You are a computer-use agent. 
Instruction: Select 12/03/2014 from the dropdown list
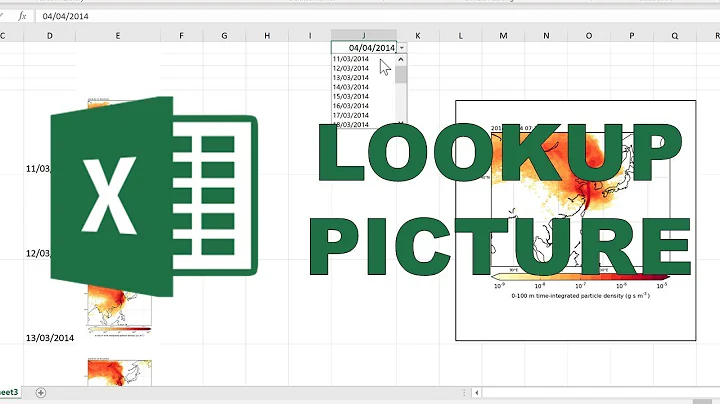[x=350, y=68]
